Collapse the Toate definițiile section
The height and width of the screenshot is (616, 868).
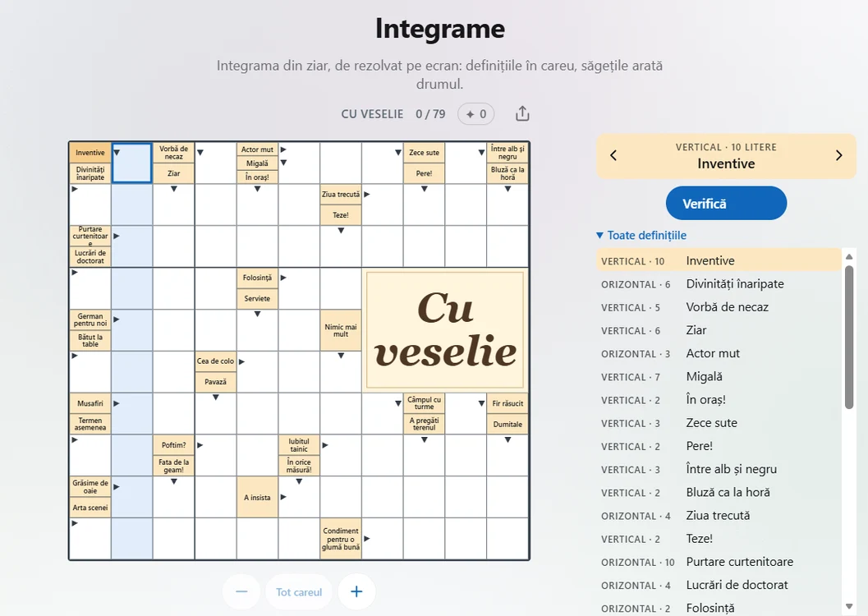coord(641,235)
